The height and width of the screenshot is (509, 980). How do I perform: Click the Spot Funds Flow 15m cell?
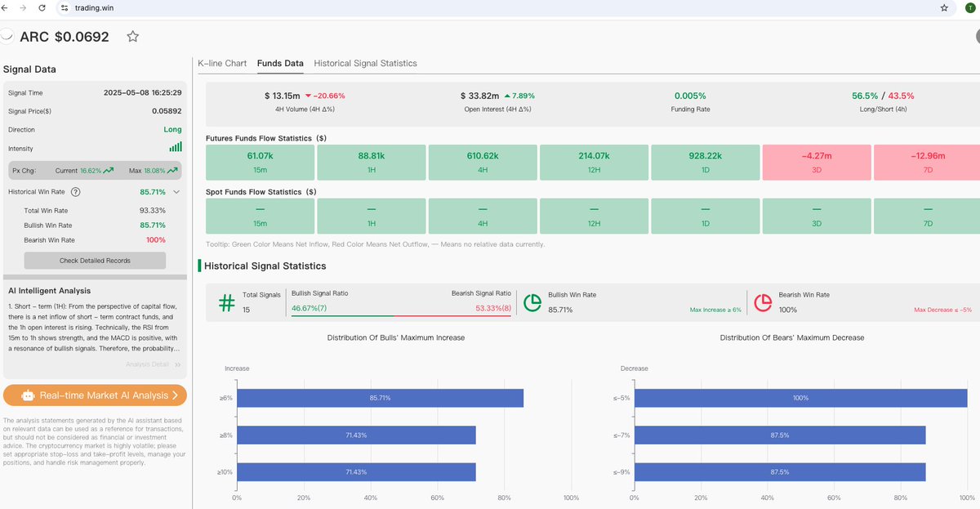261,216
